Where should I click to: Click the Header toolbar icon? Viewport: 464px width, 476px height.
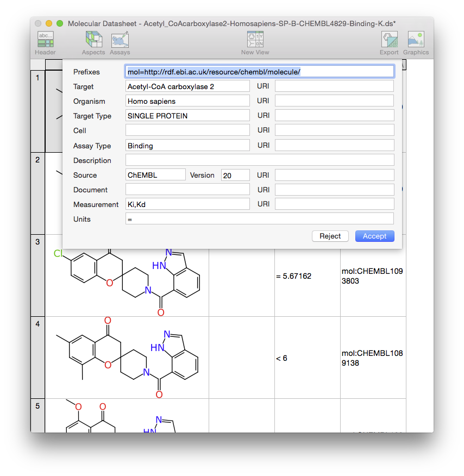point(45,43)
